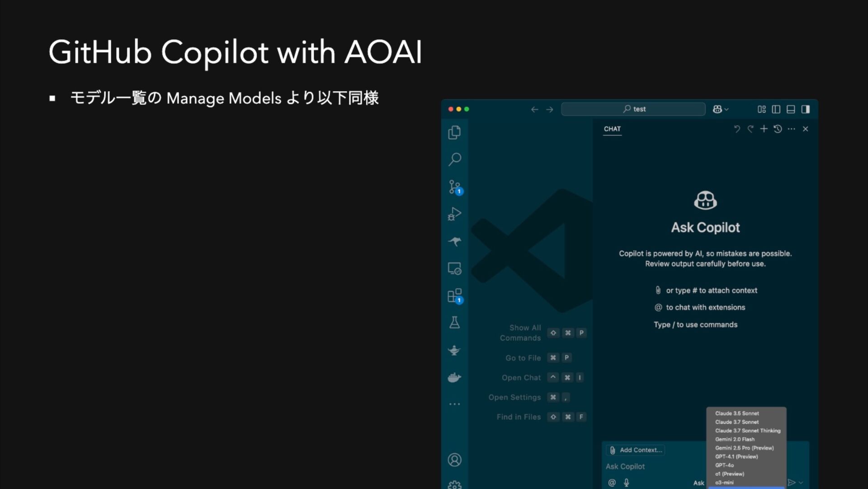868x489 pixels.
Task: Choose Gemini 2.5 Pro (Preview) model
Action: coord(744,448)
